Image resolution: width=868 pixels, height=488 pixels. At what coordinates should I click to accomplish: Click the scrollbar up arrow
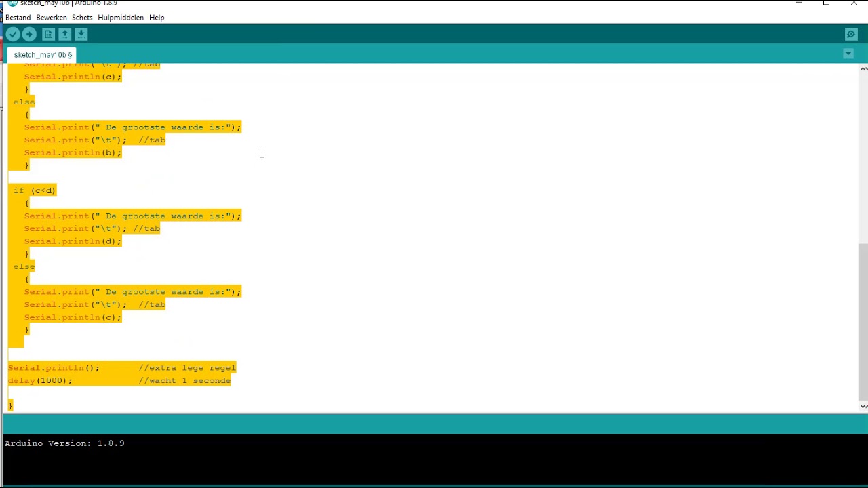tap(863, 68)
